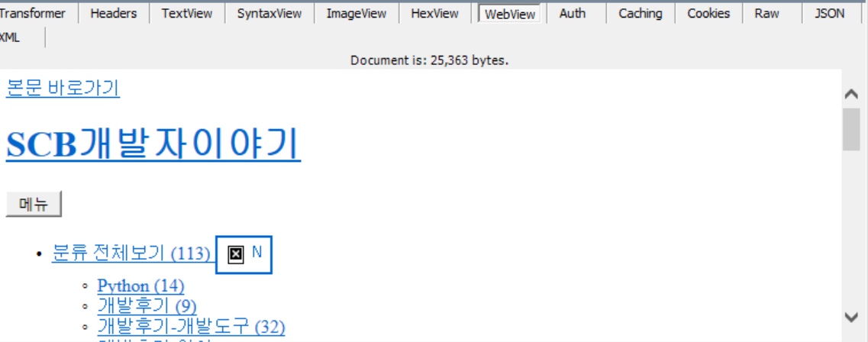Viewport: 868px width, 342px height.
Task: Open the Python (14) category
Action: pyautogui.click(x=140, y=286)
